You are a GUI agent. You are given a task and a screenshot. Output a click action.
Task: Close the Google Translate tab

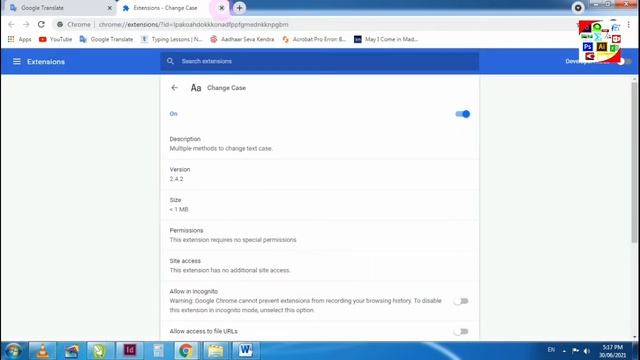coord(109,8)
